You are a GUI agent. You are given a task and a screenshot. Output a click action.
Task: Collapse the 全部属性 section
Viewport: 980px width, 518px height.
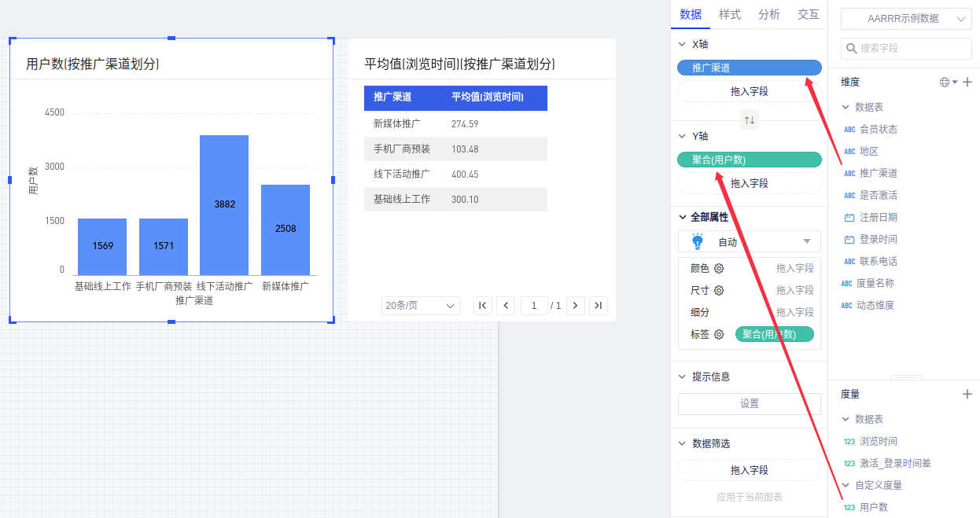[x=682, y=217]
